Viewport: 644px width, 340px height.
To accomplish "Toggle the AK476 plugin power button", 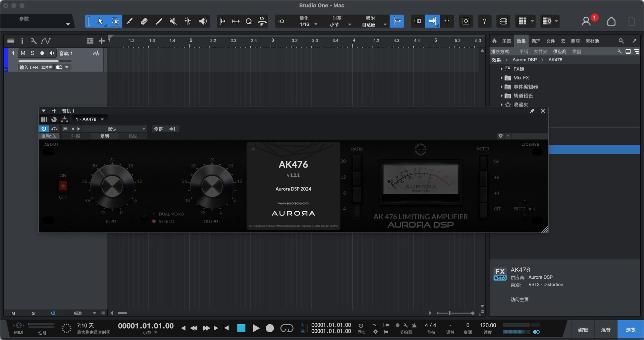I will [44, 129].
